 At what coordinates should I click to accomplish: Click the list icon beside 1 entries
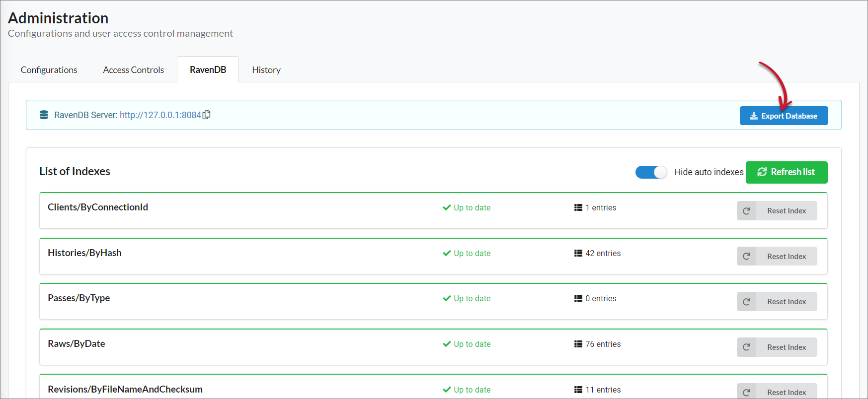click(x=578, y=207)
